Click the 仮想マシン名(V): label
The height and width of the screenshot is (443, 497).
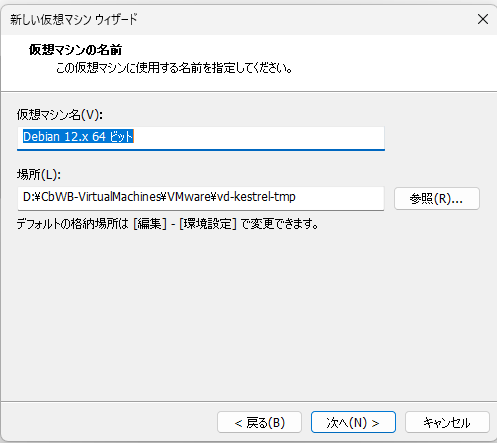(60, 115)
